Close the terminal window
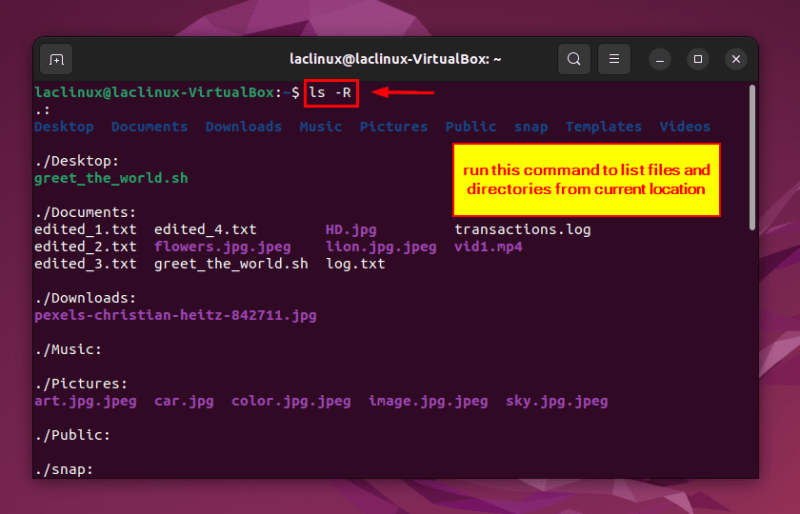This screenshot has height=514, width=800. (736, 59)
